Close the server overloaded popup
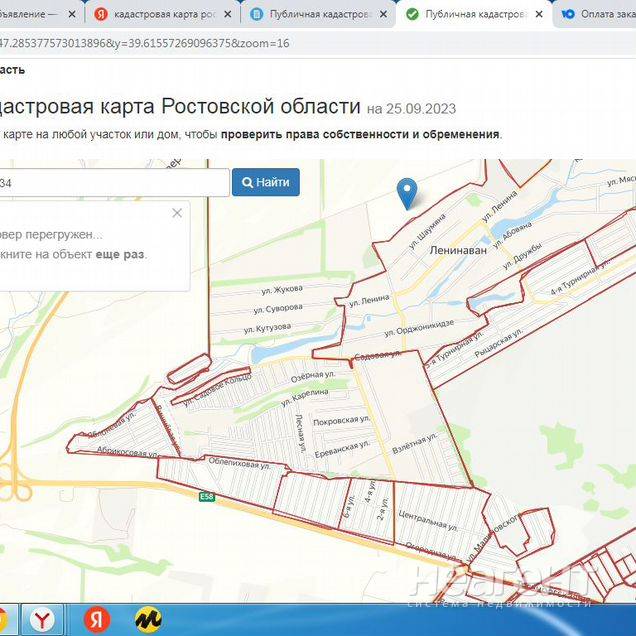This screenshot has width=636, height=636. pyautogui.click(x=177, y=213)
